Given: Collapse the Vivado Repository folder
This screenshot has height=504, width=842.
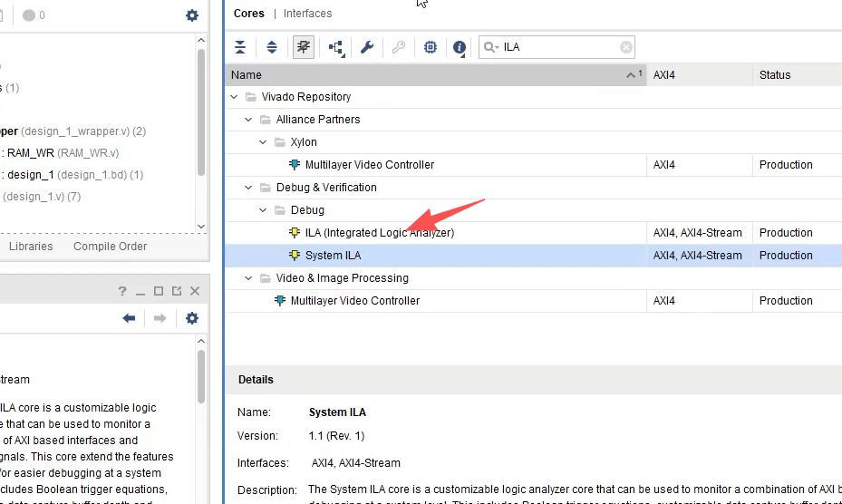Looking at the screenshot, I should (234, 97).
